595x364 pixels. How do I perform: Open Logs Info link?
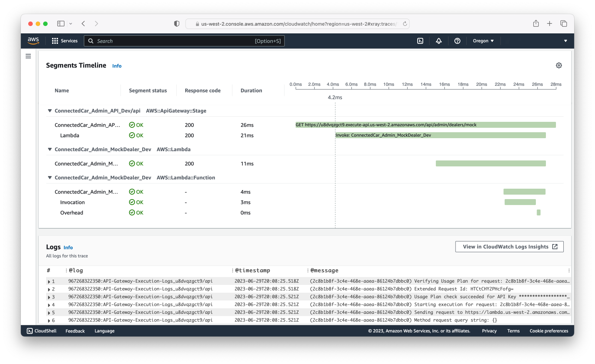pos(68,247)
